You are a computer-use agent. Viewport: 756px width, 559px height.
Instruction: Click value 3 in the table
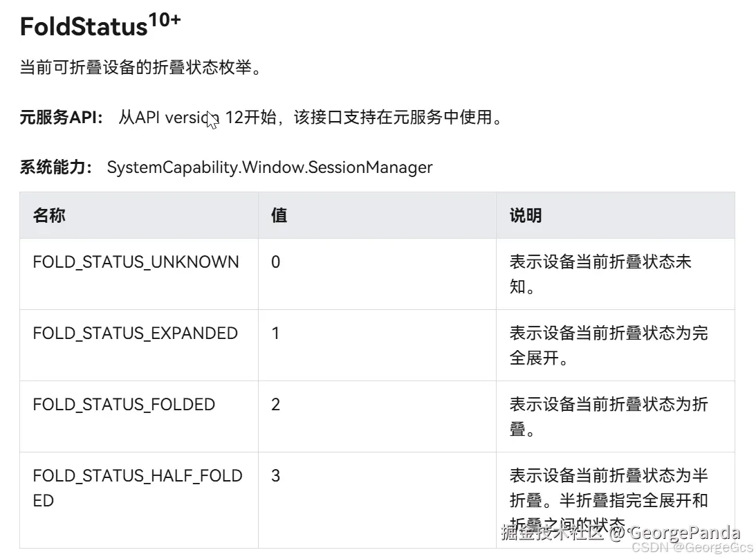click(275, 476)
